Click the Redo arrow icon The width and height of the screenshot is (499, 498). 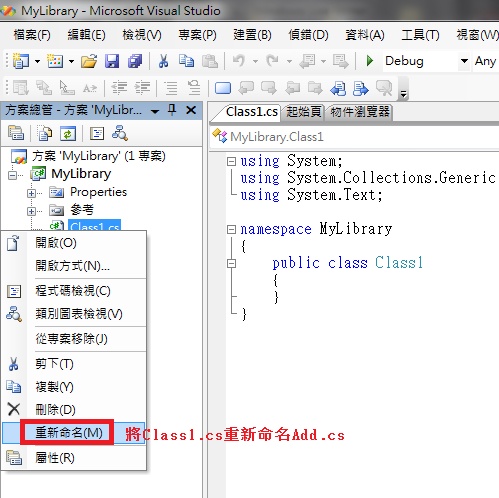[x=273, y=61]
